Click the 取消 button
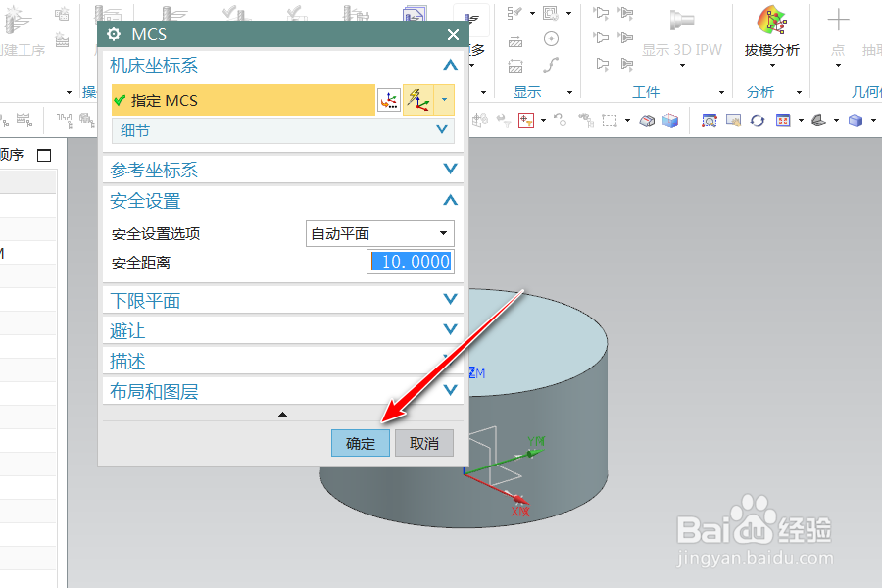The width and height of the screenshot is (882, 588). coord(424,443)
